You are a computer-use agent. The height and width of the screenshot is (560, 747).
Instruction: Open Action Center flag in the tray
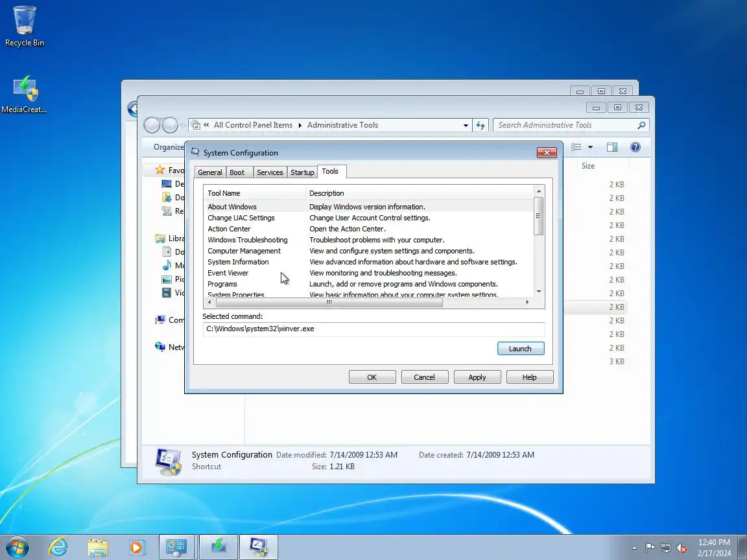(x=649, y=548)
